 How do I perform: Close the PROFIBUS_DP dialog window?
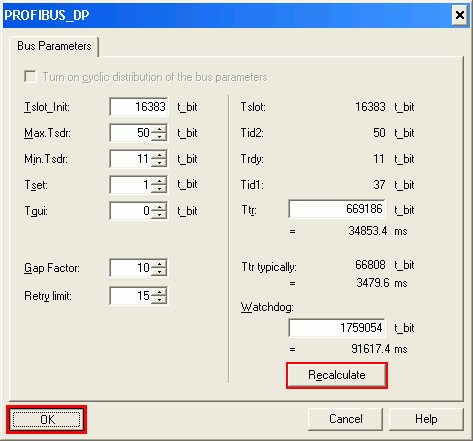point(460,15)
